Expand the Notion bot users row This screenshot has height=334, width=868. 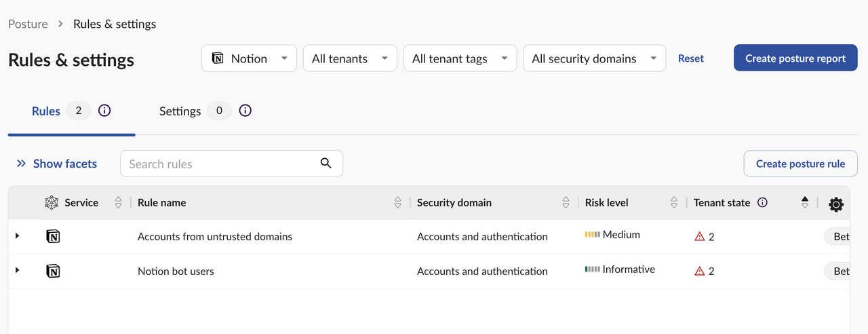[x=17, y=270]
